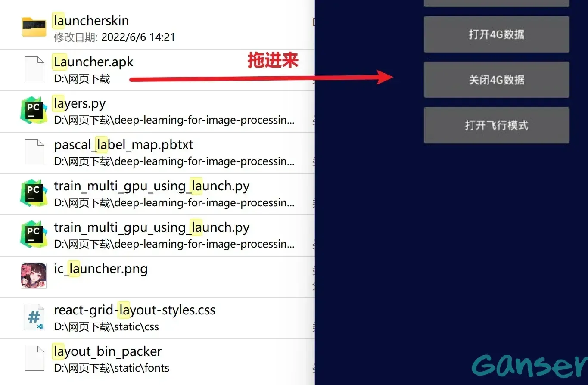
Task: Select the Launcher.apk file name
Action: [93, 62]
